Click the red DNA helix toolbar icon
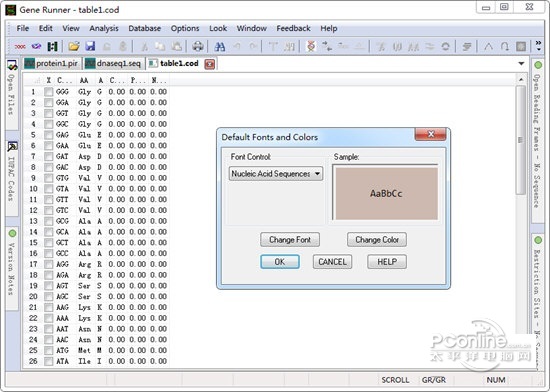 311,46
